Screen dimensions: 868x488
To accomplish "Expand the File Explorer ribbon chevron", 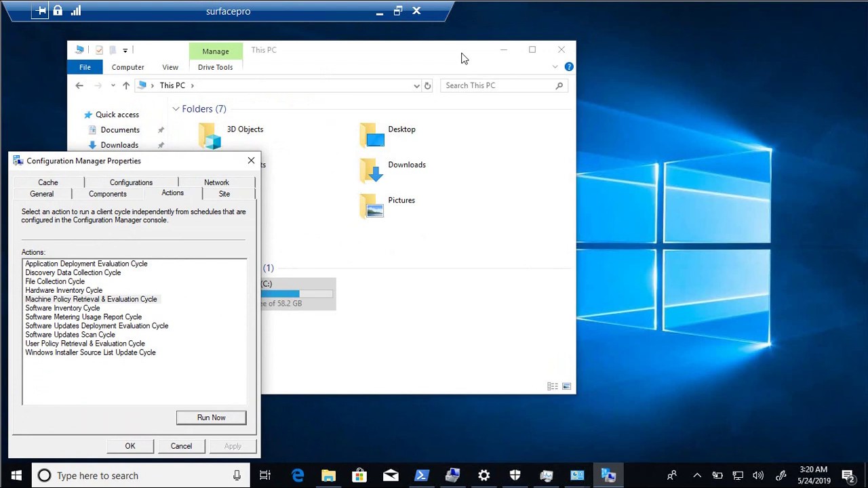I will [555, 67].
